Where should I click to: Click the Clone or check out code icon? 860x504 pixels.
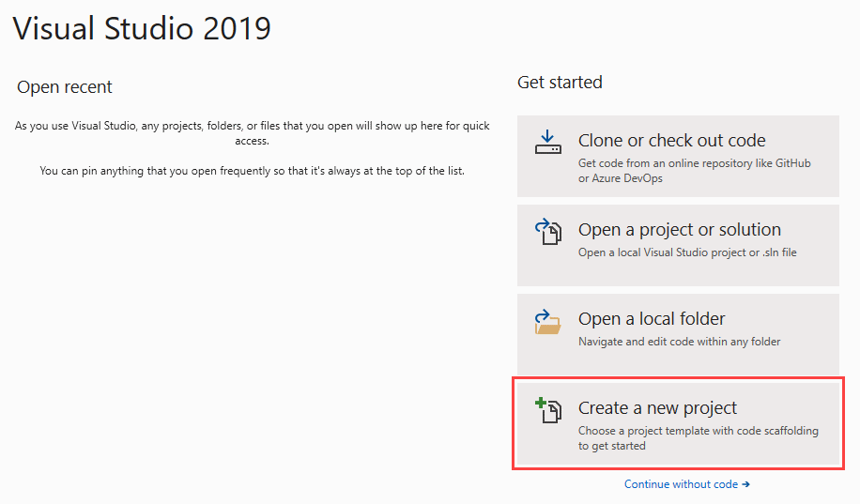click(547, 144)
